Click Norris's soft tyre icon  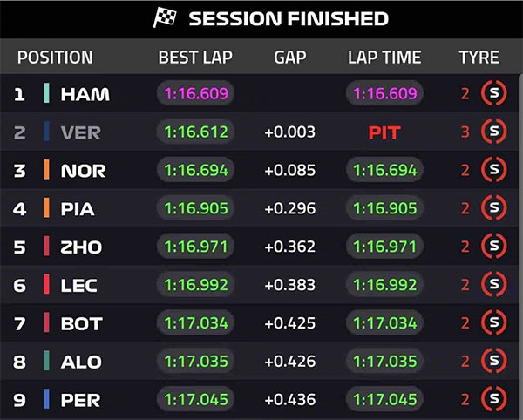coord(494,171)
